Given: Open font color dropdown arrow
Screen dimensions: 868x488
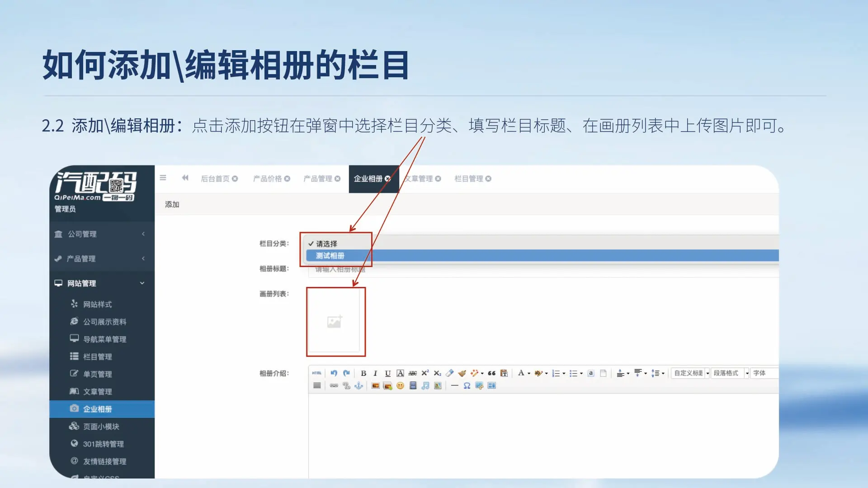Looking at the screenshot, I should 529,374.
